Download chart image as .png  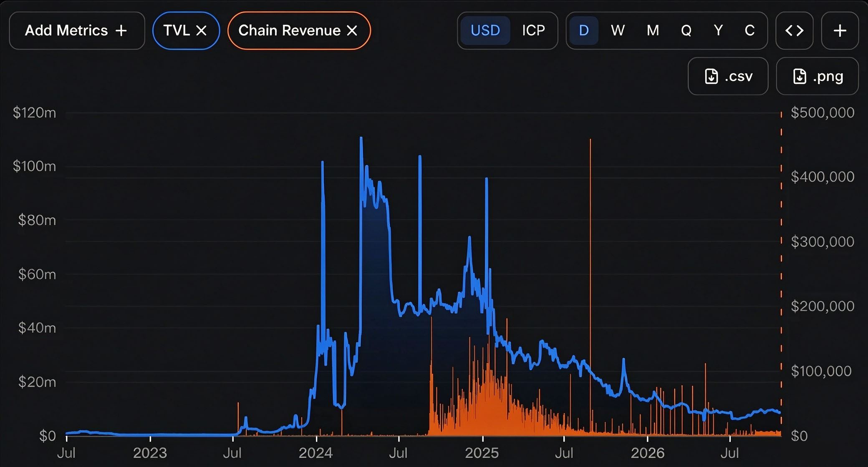pos(817,76)
